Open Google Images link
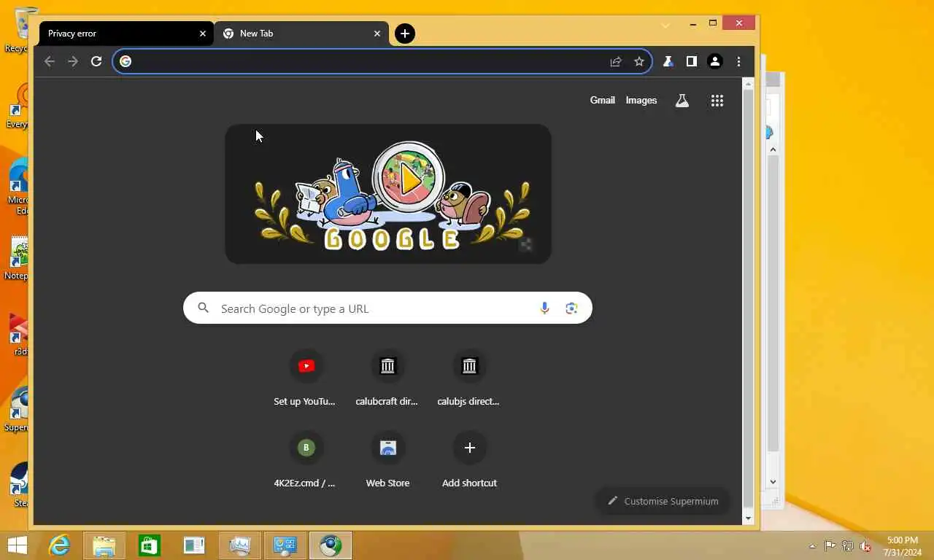The height and width of the screenshot is (560, 934). coord(641,101)
